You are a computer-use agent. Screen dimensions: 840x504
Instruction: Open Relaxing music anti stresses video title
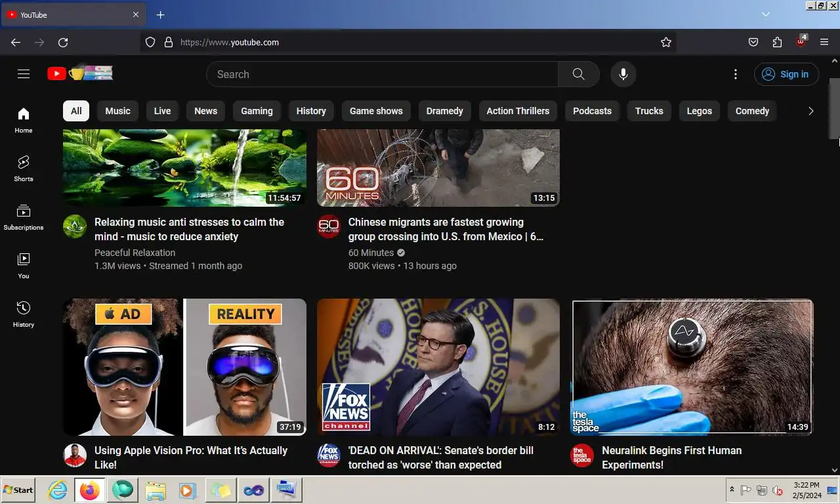pyautogui.click(x=189, y=229)
